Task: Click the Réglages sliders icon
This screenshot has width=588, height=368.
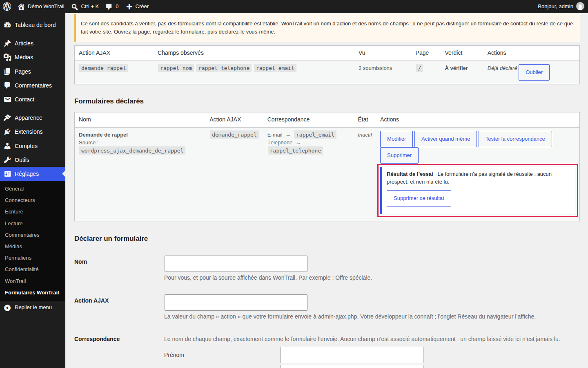Action: click(7, 174)
